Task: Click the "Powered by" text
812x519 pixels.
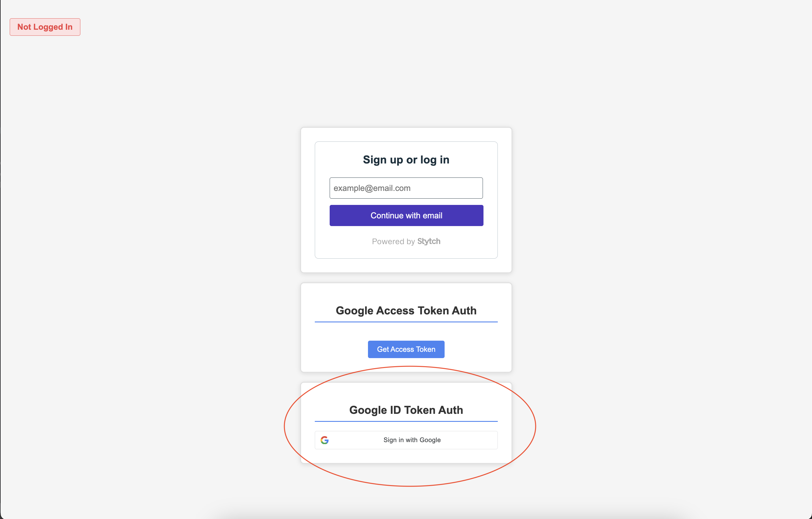Action: pyautogui.click(x=393, y=242)
